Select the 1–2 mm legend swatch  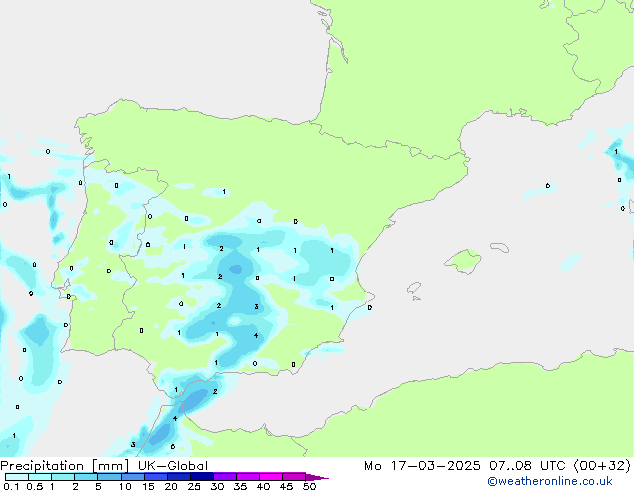click(x=63, y=477)
